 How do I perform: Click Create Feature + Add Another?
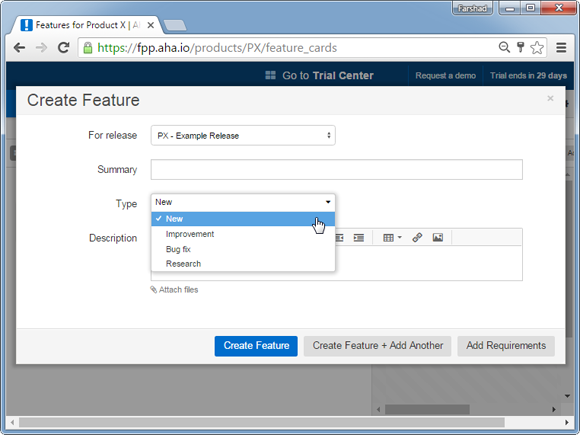point(377,346)
